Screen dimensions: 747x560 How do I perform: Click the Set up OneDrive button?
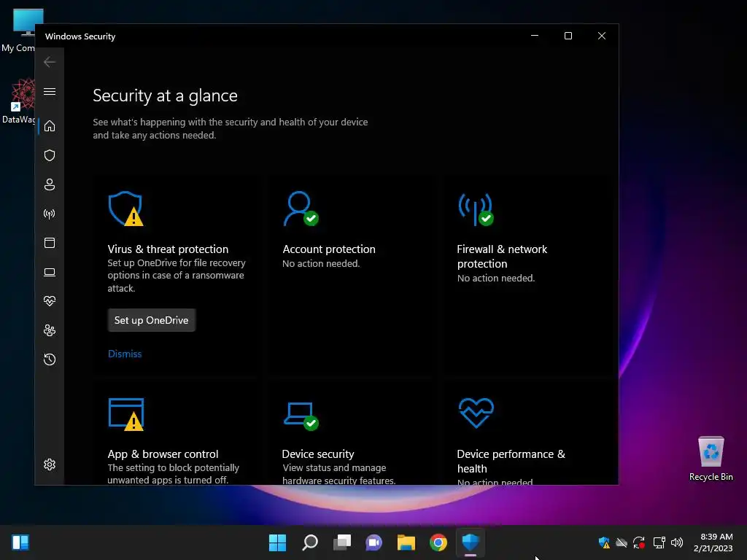[152, 320]
